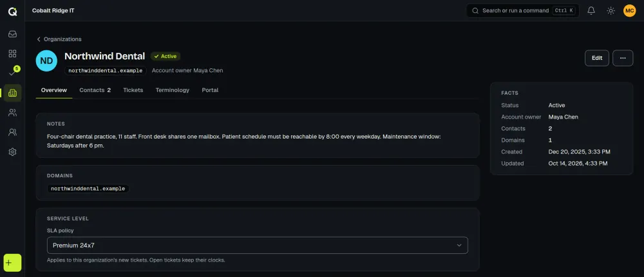Screen dimensions: 644x277
Task: Click the Search or run a command field
Action: pyautogui.click(x=522, y=11)
